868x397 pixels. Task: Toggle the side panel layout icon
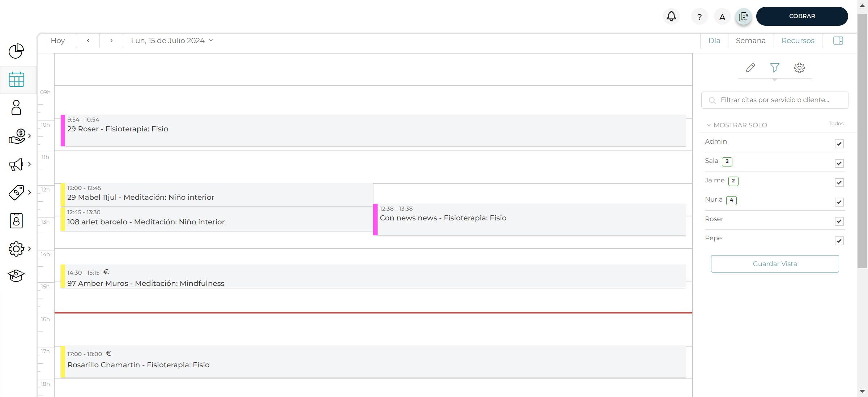coord(838,41)
